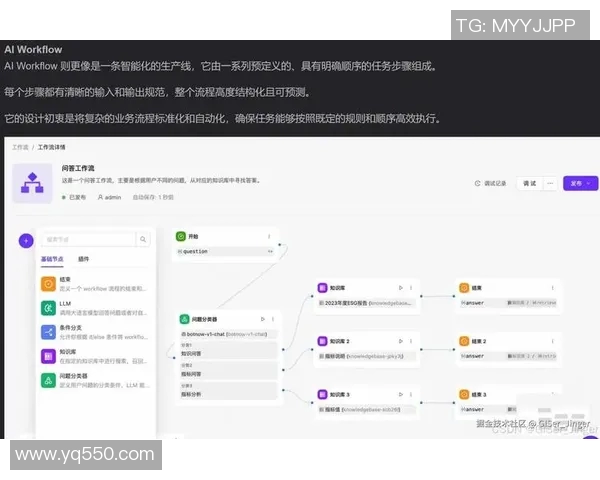Click the 已发布 status label
Viewport: 600px width, 480px height.
point(74,197)
